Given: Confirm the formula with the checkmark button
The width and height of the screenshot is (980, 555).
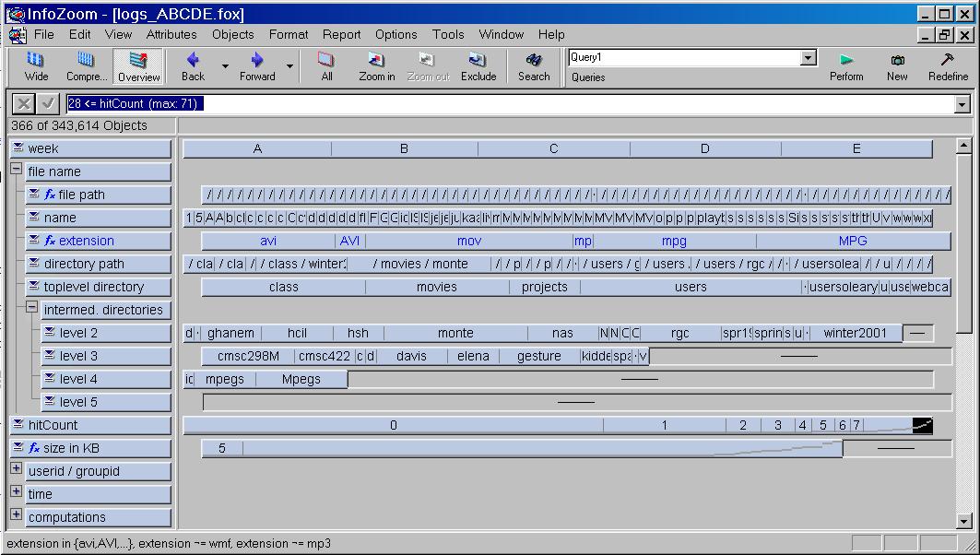Looking at the screenshot, I should pyautogui.click(x=49, y=103).
